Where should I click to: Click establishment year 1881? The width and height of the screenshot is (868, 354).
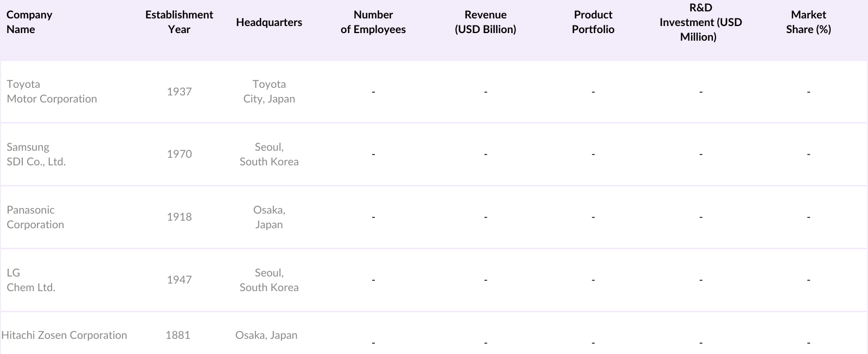tap(178, 335)
